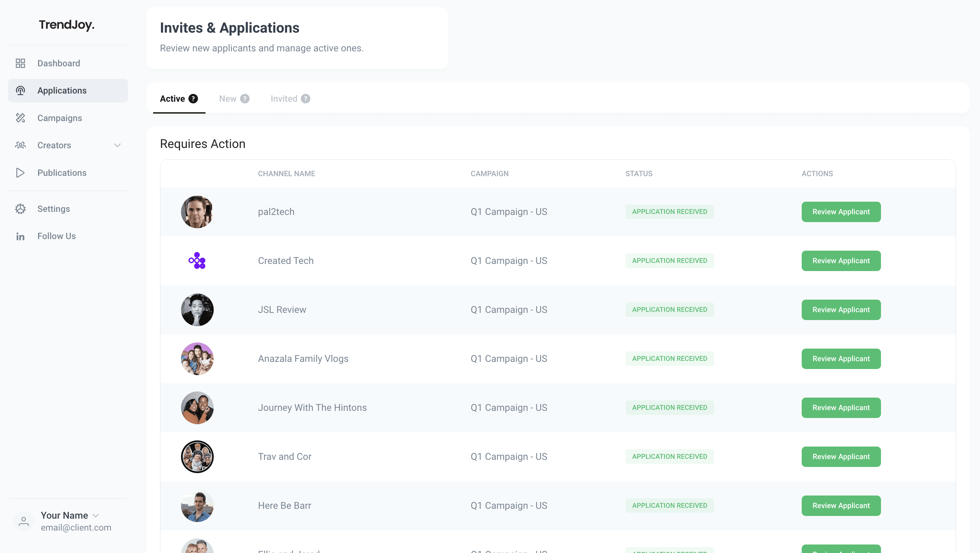980x553 pixels.
Task: Open Created Tech purple logo avatar
Action: pos(197,261)
